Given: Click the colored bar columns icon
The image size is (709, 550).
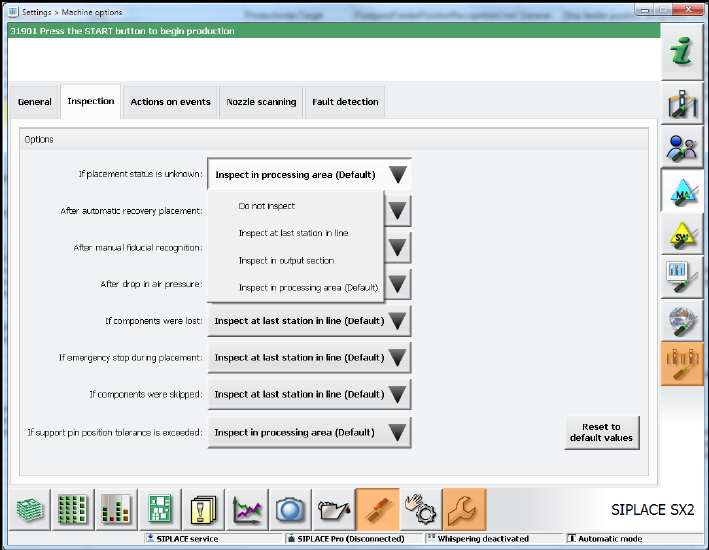Looking at the screenshot, I should pyautogui.click(x=117, y=509).
